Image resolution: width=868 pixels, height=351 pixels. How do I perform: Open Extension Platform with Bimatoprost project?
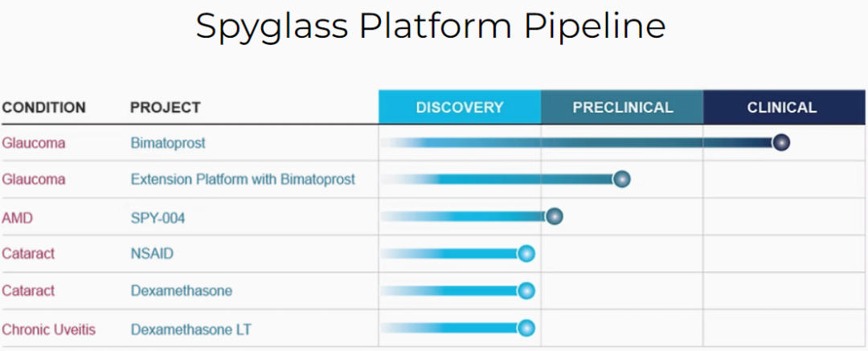243,180
